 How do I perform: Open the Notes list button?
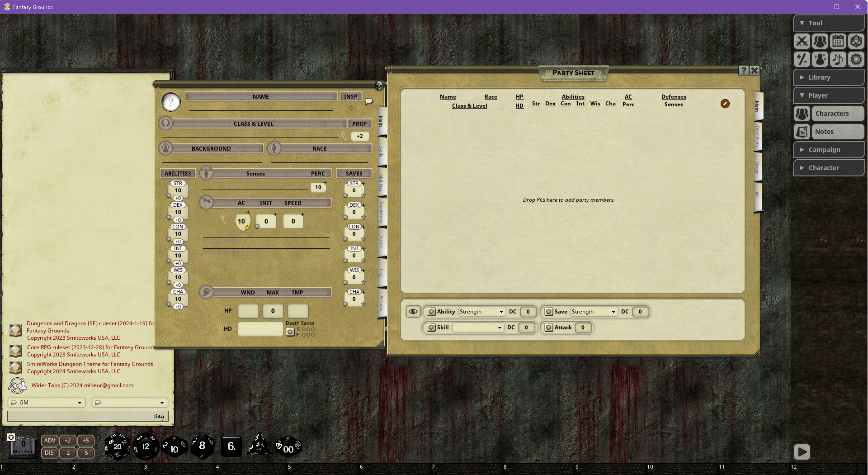tap(838, 132)
